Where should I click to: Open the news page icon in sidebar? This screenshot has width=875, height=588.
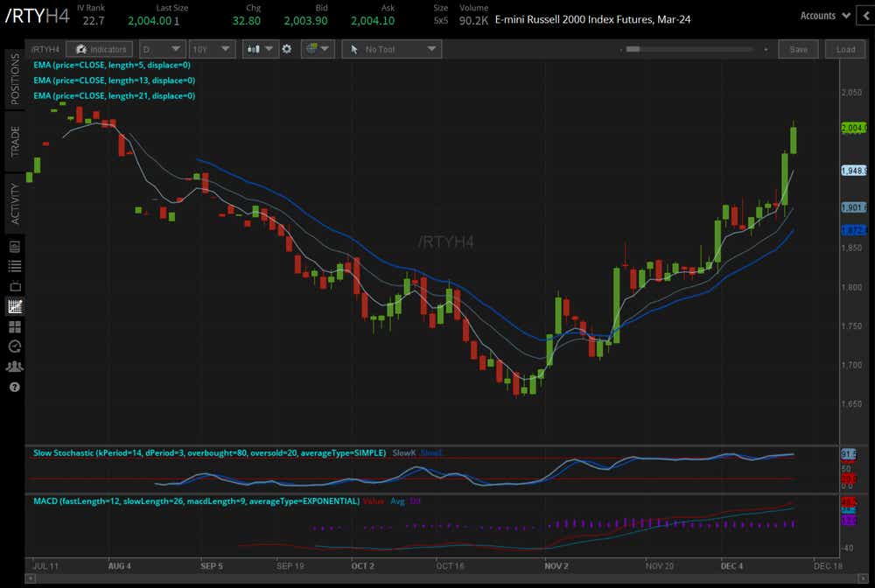pos(15,246)
